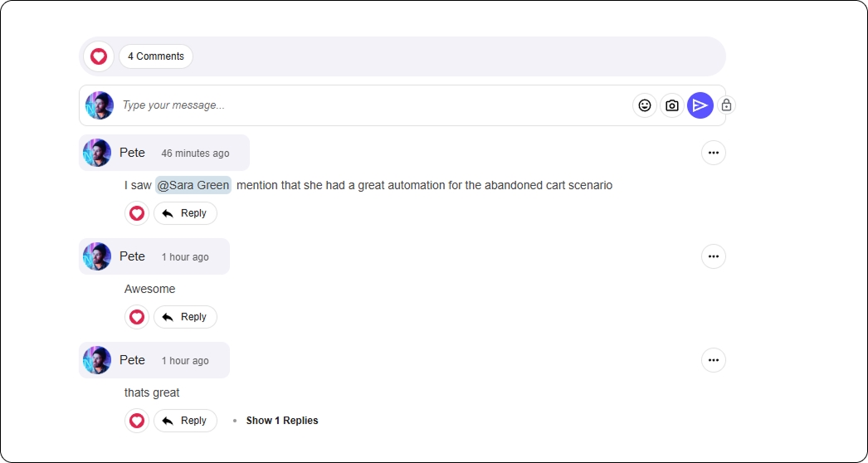The width and height of the screenshot is (868, 463).
Task: Click the camera icon to attach photo
Action: (672, 105)
